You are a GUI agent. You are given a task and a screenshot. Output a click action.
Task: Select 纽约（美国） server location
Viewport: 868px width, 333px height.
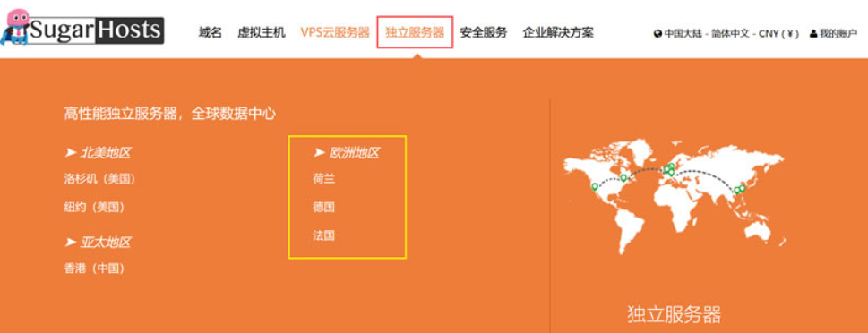pos(95,207)
